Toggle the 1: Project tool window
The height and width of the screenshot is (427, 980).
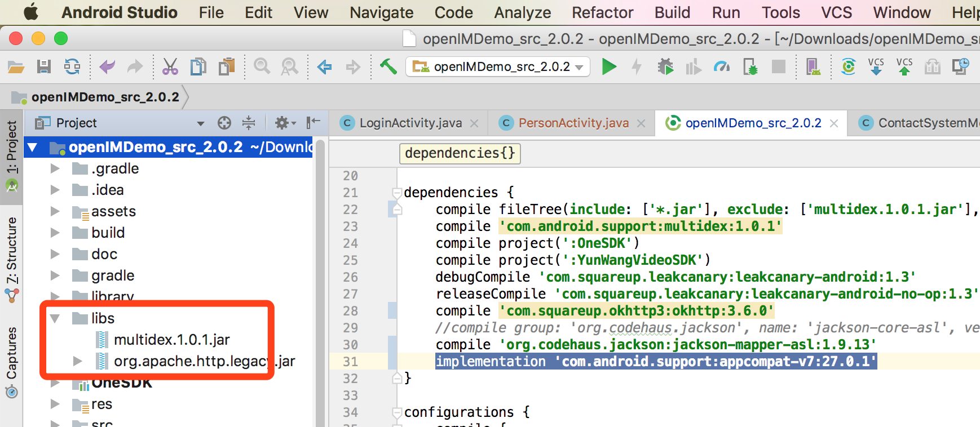point(11,157)
